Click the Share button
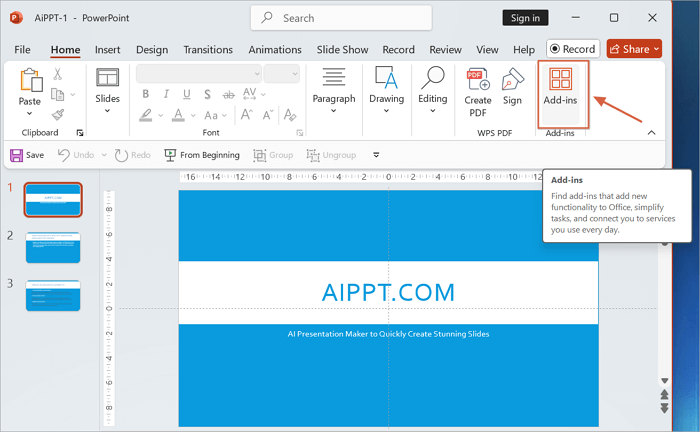 [634, 49]
